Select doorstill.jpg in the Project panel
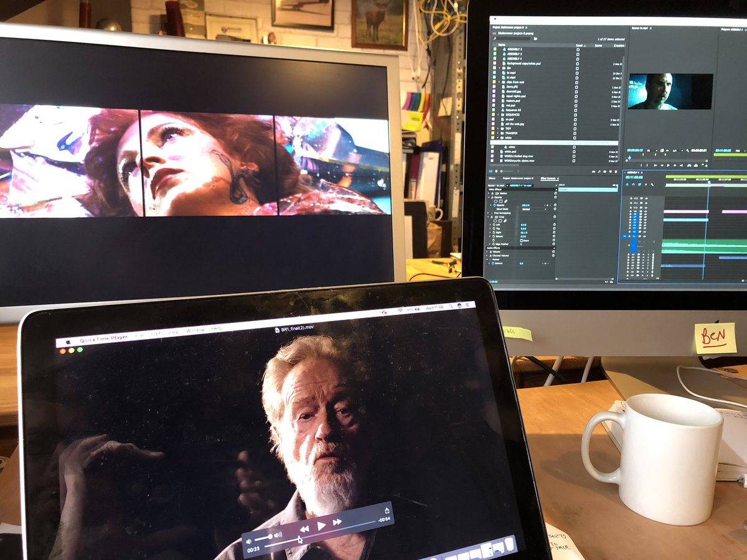 514,91
